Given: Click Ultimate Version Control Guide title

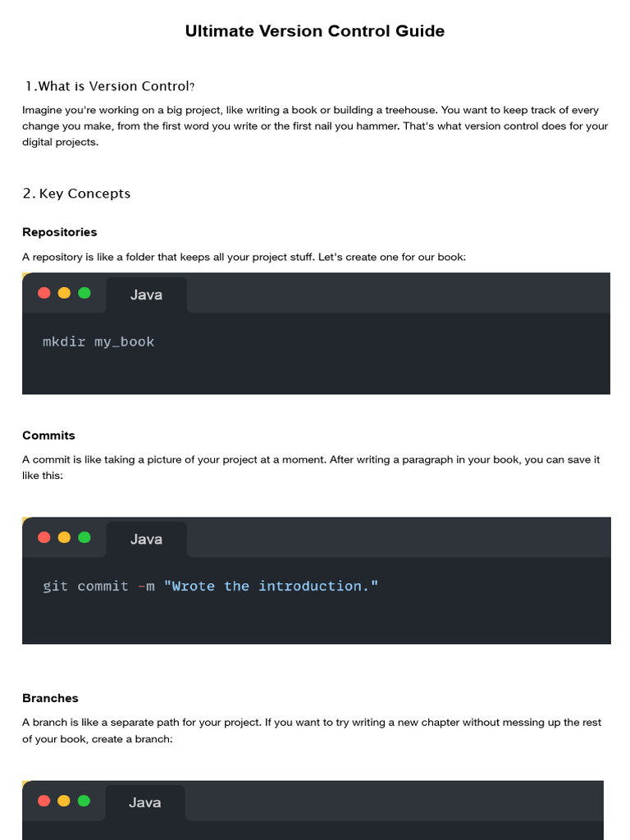Looking at the screenshot, I should click(315, 31).
